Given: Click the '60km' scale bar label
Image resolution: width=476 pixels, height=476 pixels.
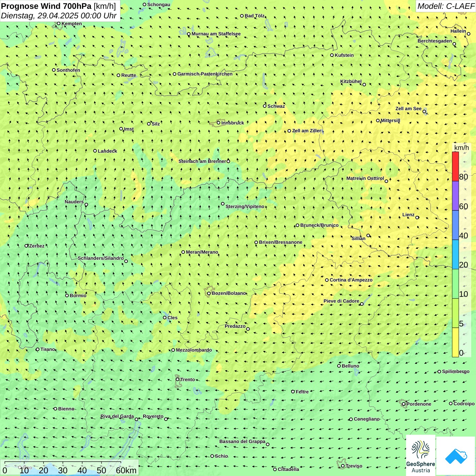Looking at the screenshot, I should click(126, 470).
